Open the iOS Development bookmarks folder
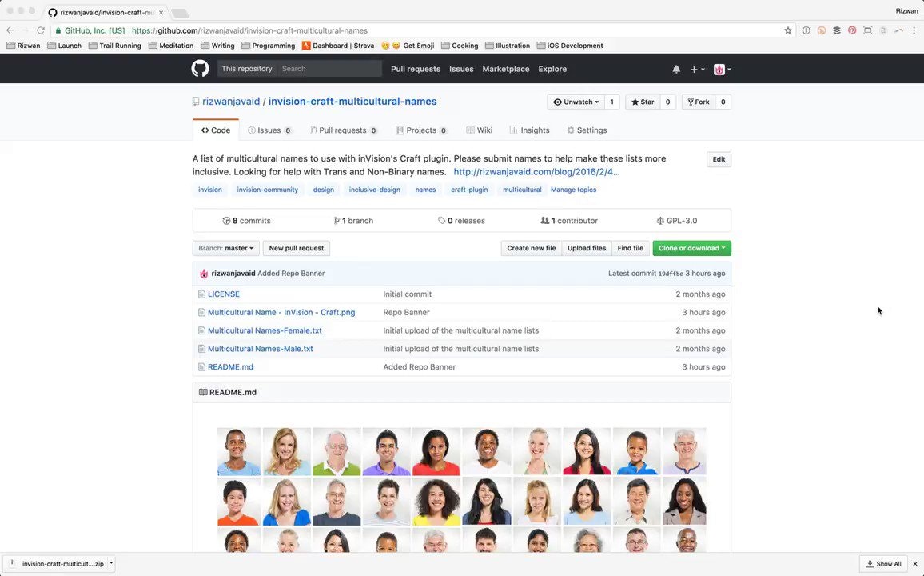Image resolution: width=924 pixels, height=576 pixels. point(570,46)
